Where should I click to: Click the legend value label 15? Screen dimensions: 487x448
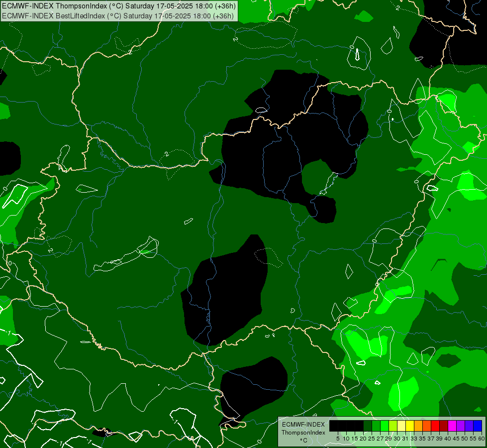click(355, 439)
